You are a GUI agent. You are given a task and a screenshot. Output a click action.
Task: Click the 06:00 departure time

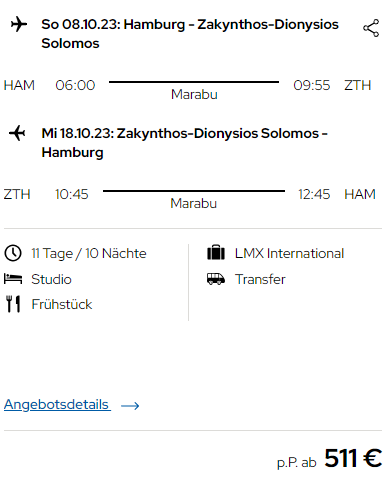tap(75, 85)
